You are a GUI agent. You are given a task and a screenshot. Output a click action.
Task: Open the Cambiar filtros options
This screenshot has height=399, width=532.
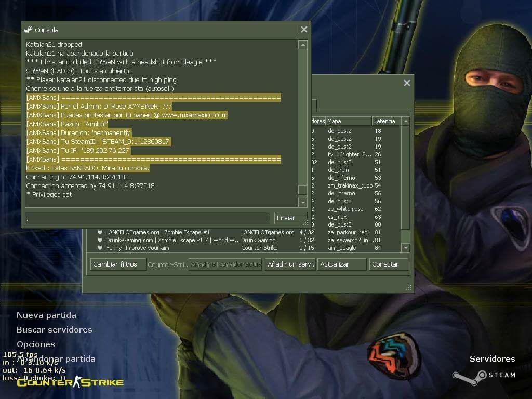[118, 264]
